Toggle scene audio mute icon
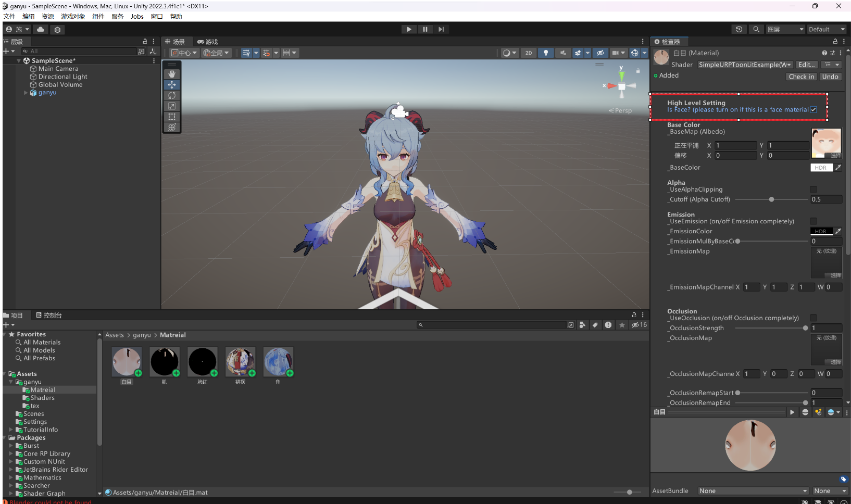 [x=562, y=53]
